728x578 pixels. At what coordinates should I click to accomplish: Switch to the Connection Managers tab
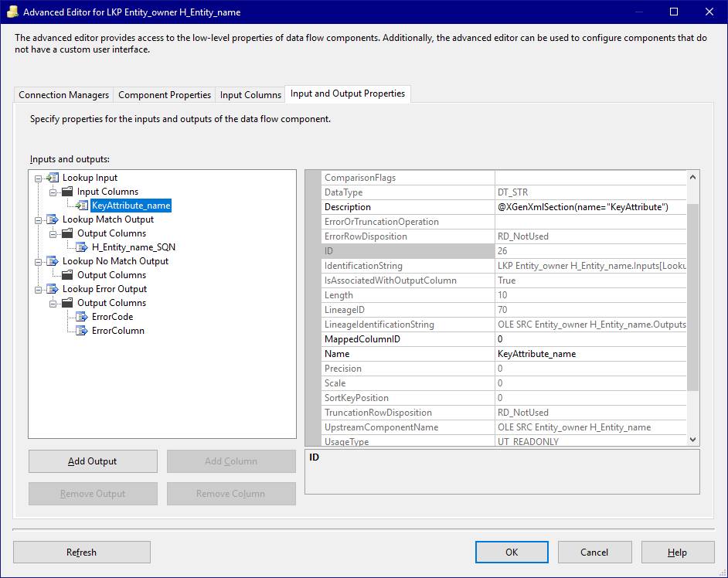[63, 95]
